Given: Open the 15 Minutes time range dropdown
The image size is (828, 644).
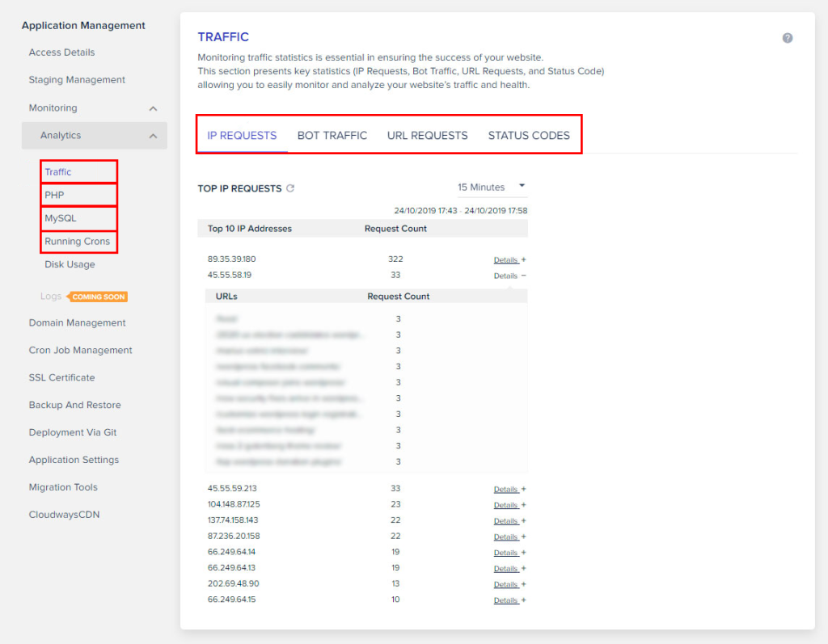Looking at the screenshot, I should 492,187.
